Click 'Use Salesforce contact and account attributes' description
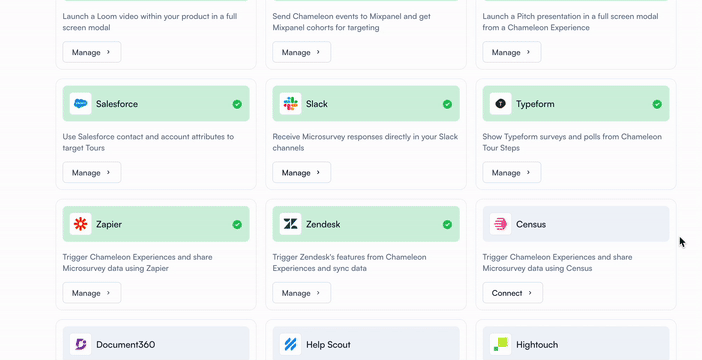This screenshot has height=360, width=702. click(148, 142)
